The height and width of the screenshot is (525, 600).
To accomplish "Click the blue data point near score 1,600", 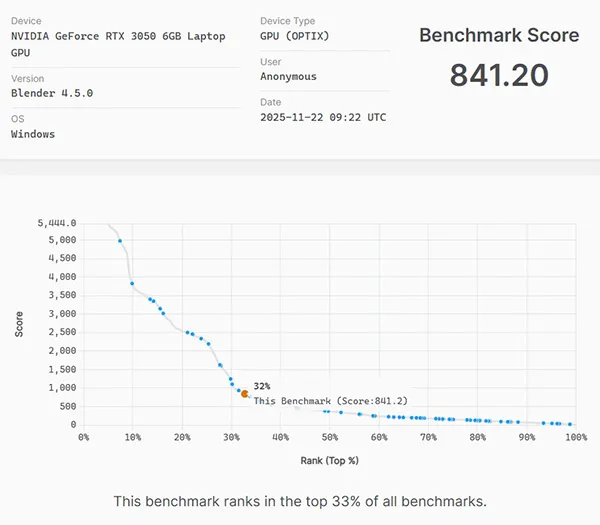I will [x=220, y=366].
